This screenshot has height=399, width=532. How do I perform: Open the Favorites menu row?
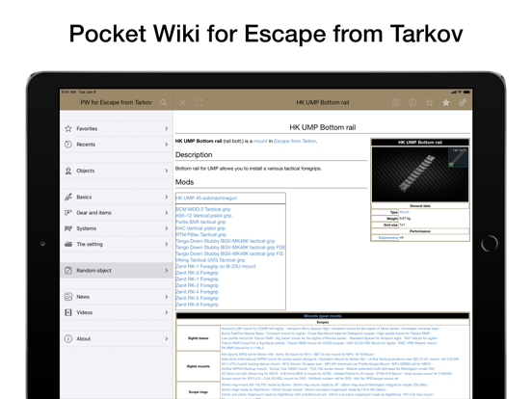coord(117,128)
